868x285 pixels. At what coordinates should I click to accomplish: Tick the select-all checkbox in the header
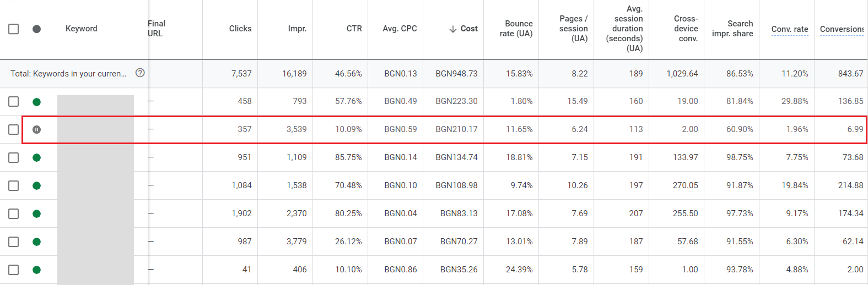click(14, 29)
